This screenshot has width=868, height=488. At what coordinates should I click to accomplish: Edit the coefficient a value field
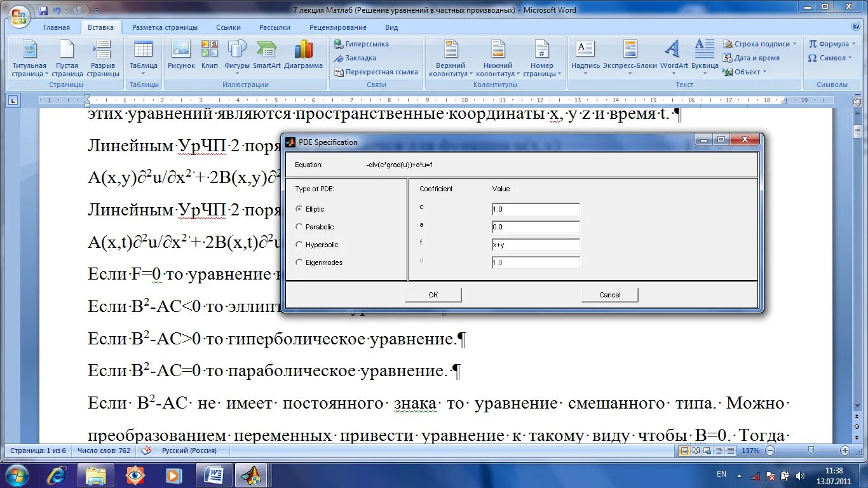[536, 227]
